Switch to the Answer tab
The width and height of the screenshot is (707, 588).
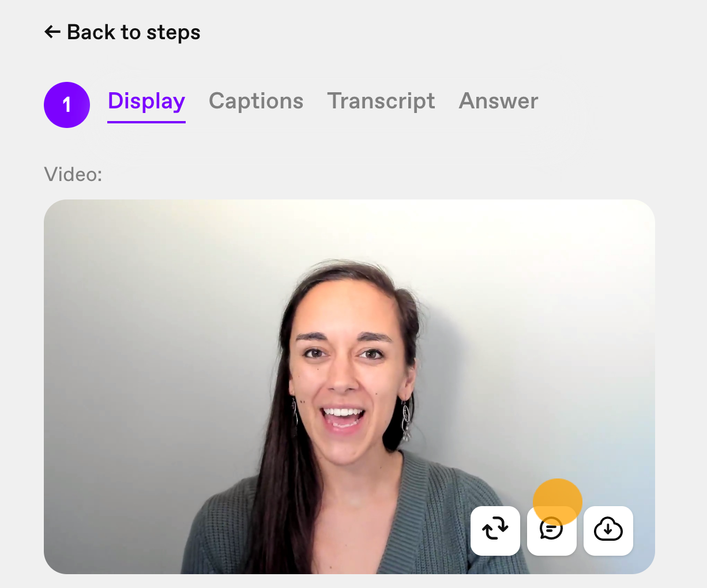pos(498,101)
